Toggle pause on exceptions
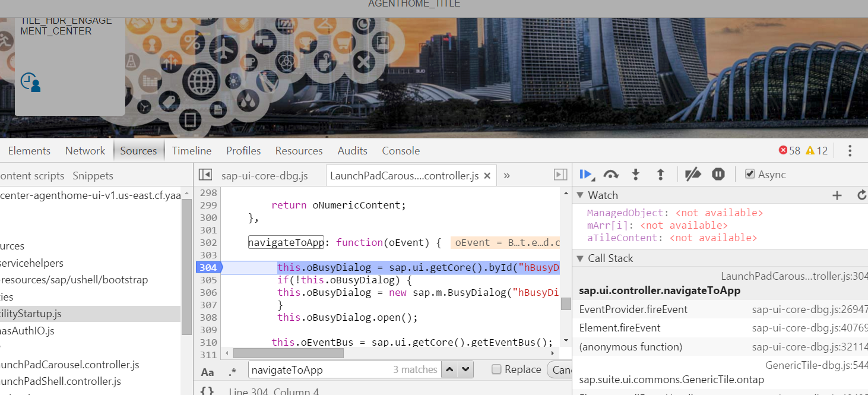Viewport: 868px width, 395px height. (x=718, y=174)
